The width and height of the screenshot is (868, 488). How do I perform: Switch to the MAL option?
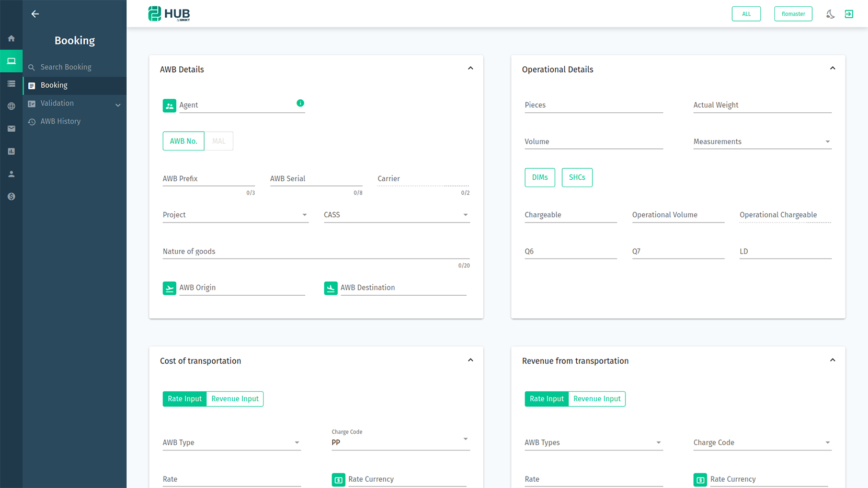coord(219,141)
